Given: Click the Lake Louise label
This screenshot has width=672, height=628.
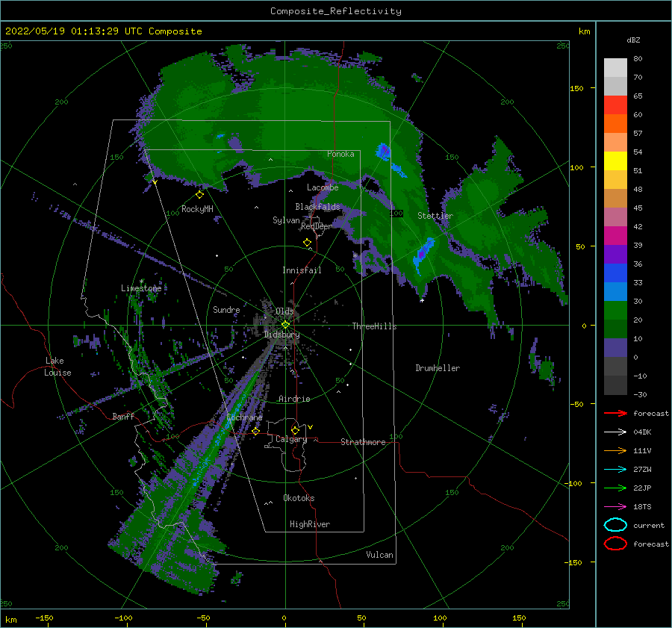Looking at the screenshot, I should click(x=58, y=367).
